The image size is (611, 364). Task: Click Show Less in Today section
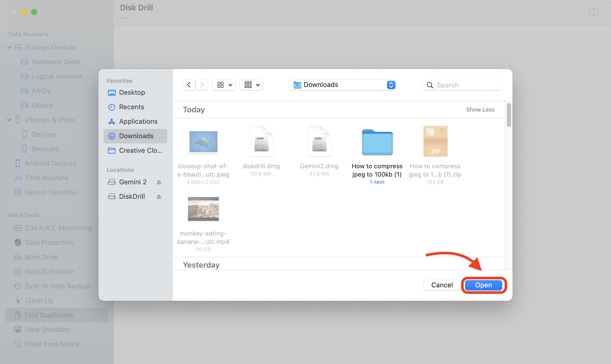pos(480,110)
